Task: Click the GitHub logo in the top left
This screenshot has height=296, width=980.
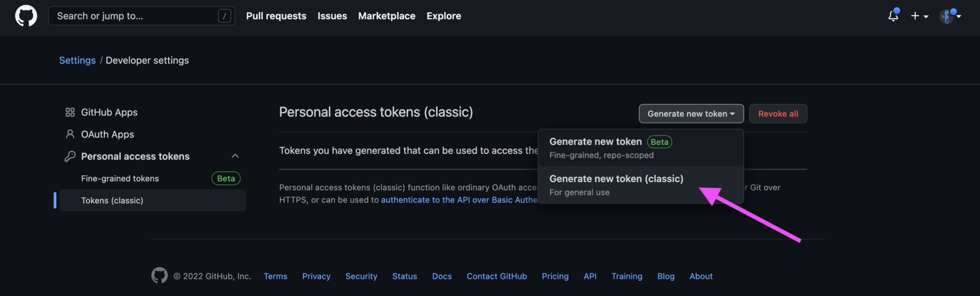Action: coord(25,16)
